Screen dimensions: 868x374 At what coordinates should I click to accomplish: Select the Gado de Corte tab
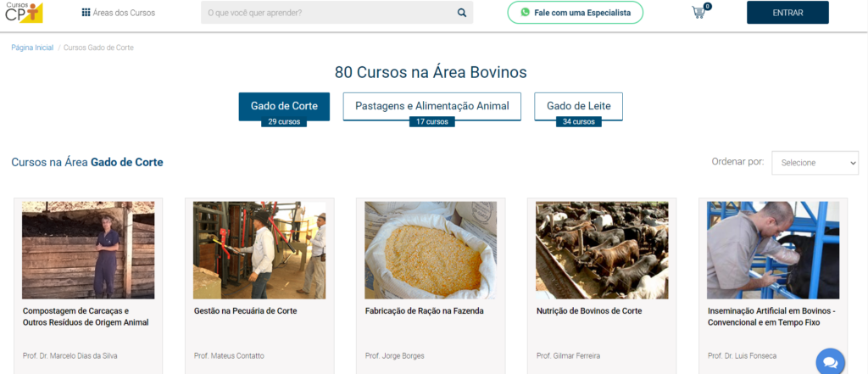point(284,106)
